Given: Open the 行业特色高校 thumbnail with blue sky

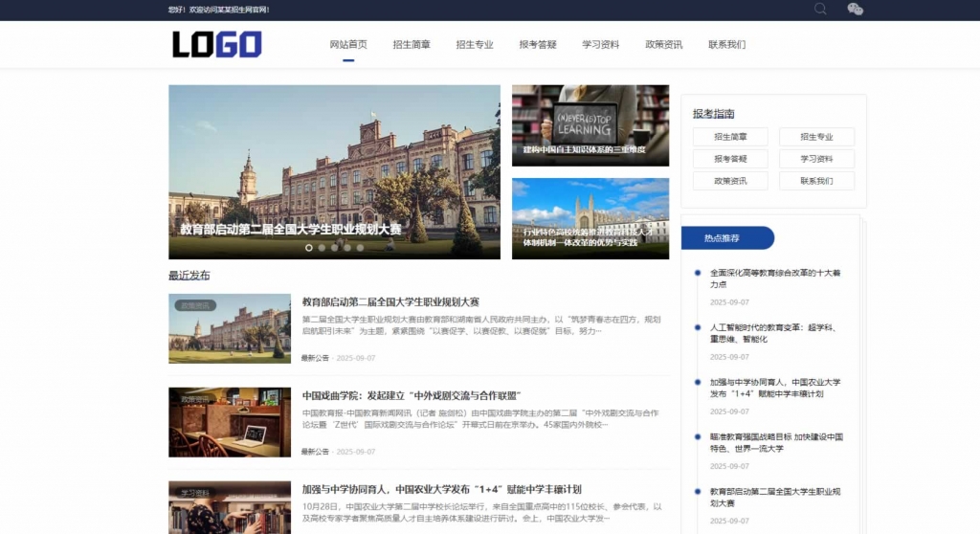Looking at the screenshot, I should (590, 218).
